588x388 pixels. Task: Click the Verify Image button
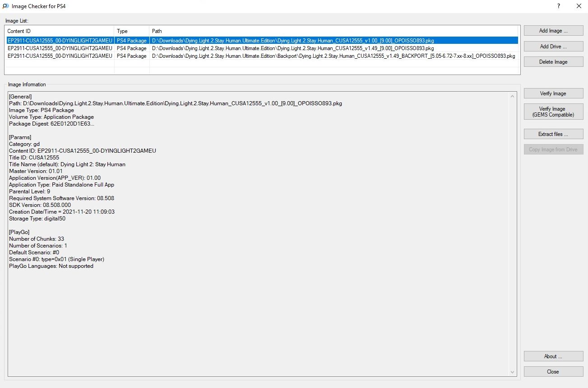pyautogui.click(x=553, y=93)
